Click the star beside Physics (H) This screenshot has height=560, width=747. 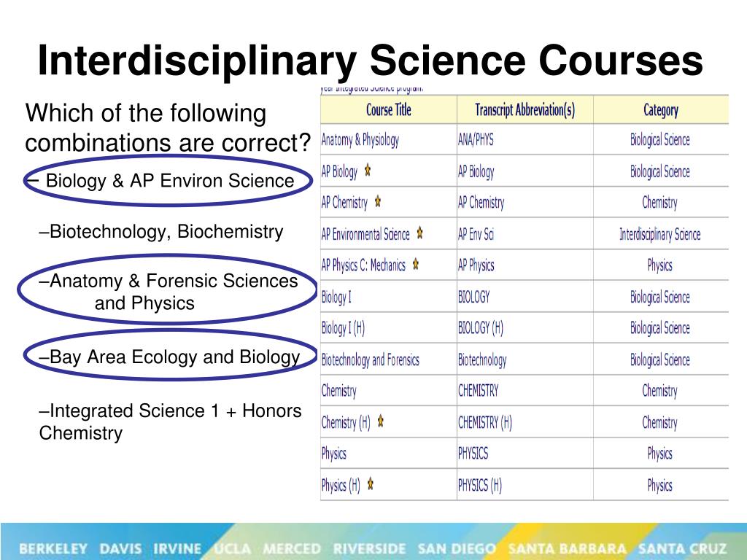tap(370, 484)
